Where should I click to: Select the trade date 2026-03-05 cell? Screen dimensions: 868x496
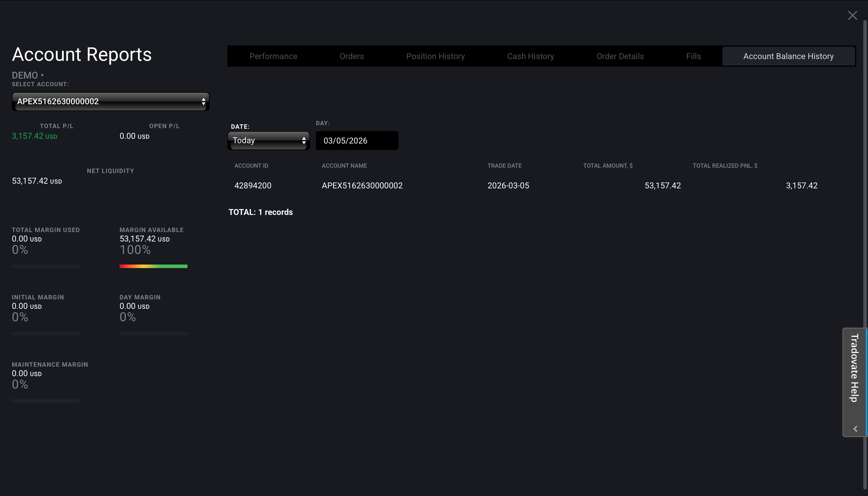click(508, 186)
